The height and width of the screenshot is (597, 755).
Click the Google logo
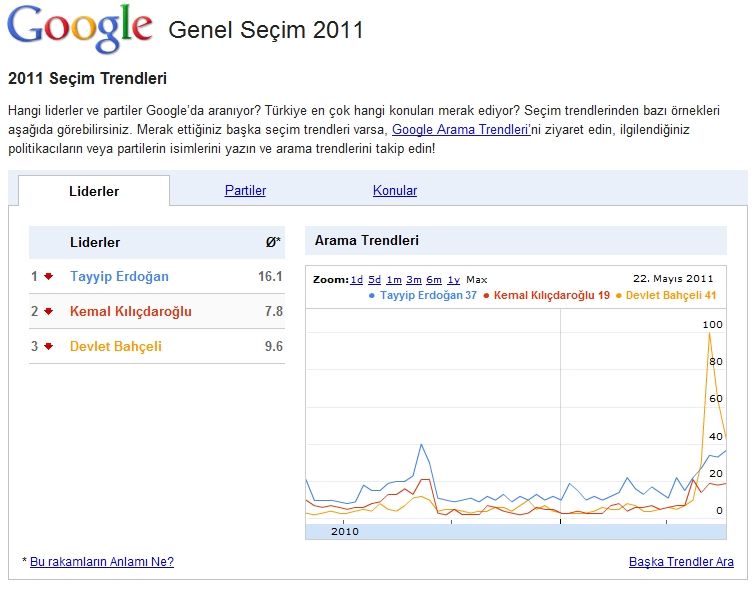point(80,28)
